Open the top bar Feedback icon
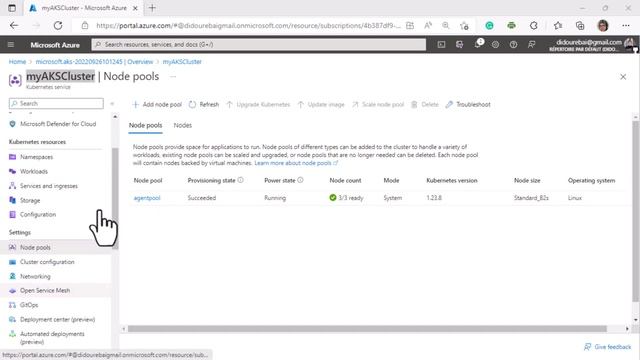This screenshot has width=640, height=360. tap(531, 44)
